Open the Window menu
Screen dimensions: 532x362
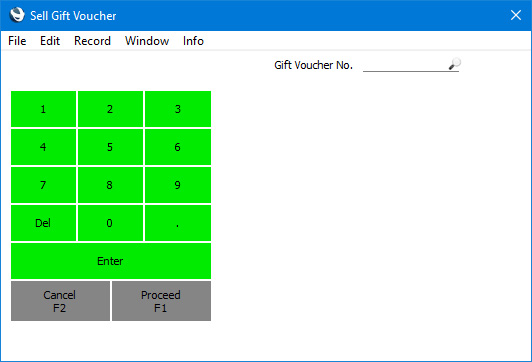(147, 41)
